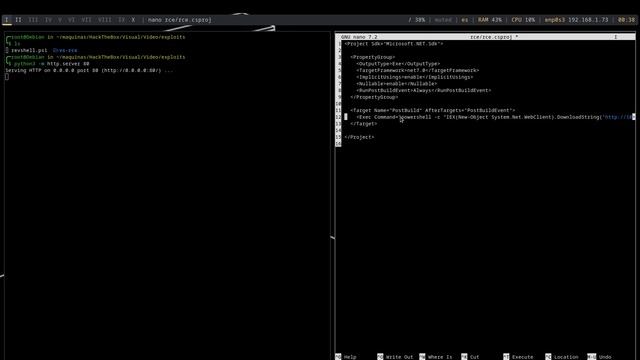Screen dimensions: 640x360
Task: Click the nano 'Where Is' shortcut
Action: pos(436,357)
